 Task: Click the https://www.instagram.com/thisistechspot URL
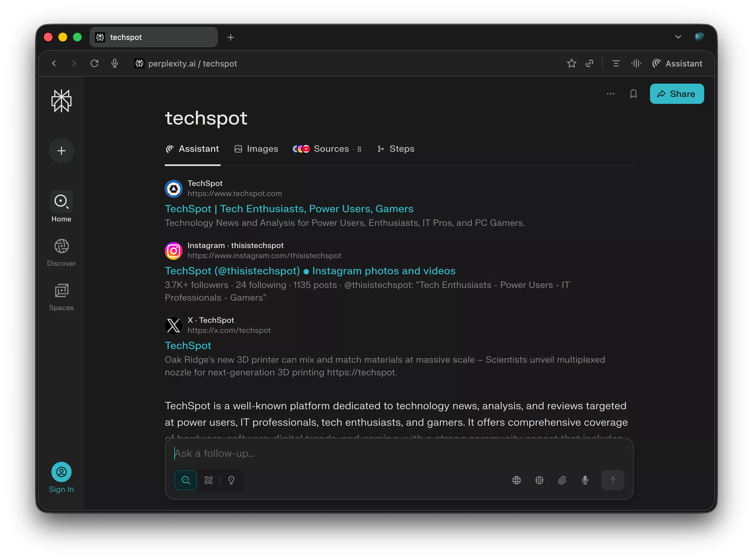[264, 255]
